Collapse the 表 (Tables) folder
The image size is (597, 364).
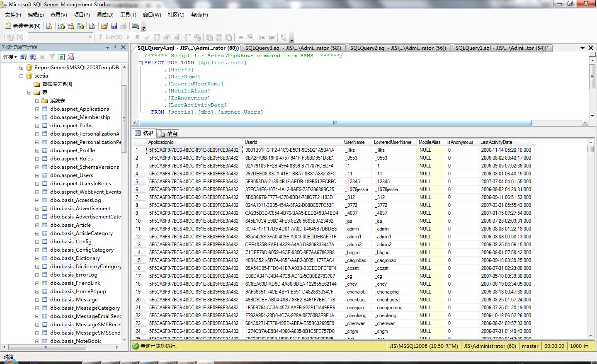pyautogui.click(x=29, y=92)
